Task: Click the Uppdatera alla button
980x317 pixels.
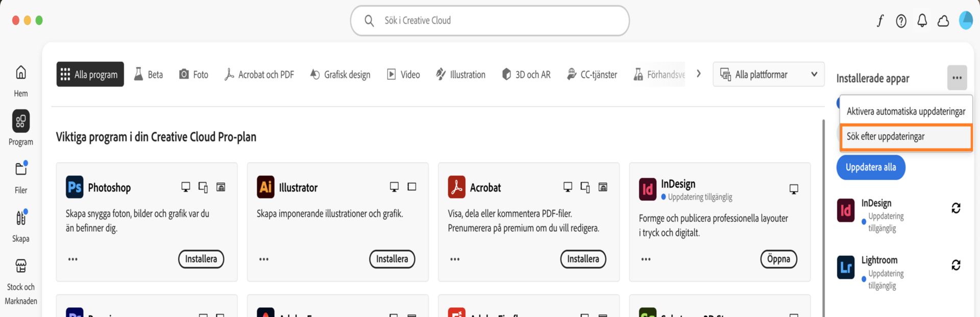Action: pyautogui.click(x=871, y=167)
